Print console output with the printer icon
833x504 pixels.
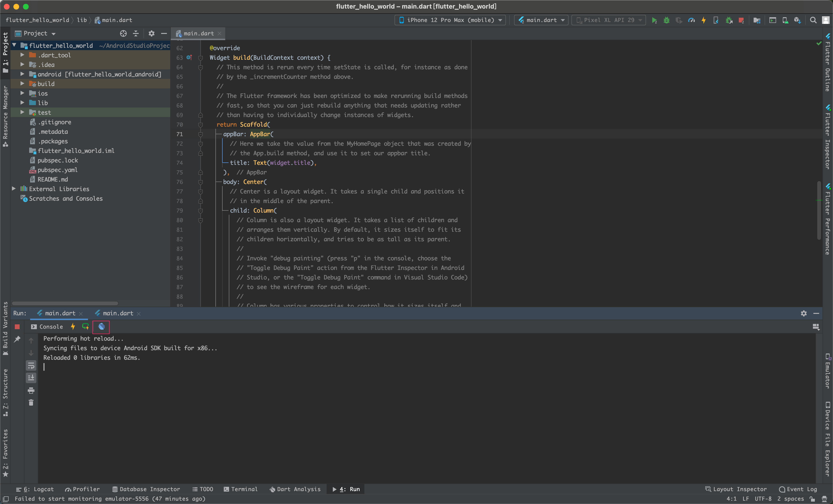pyautogui.click(x=31, y=391)
